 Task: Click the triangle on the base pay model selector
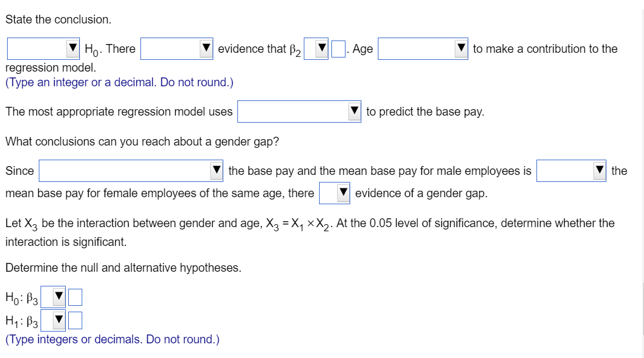pyautogui.click(x=355, y=111)
